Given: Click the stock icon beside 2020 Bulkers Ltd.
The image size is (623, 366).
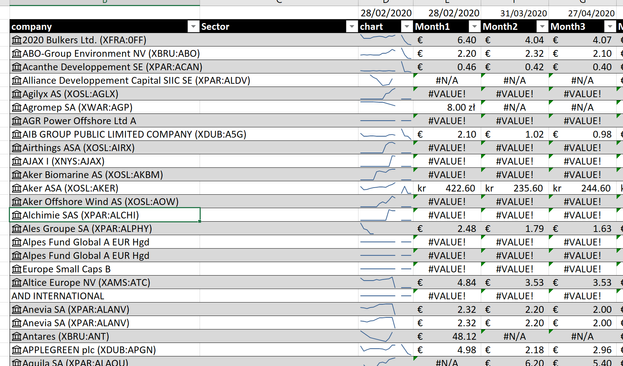Looking at the screenshot, I should coord(16,40).
